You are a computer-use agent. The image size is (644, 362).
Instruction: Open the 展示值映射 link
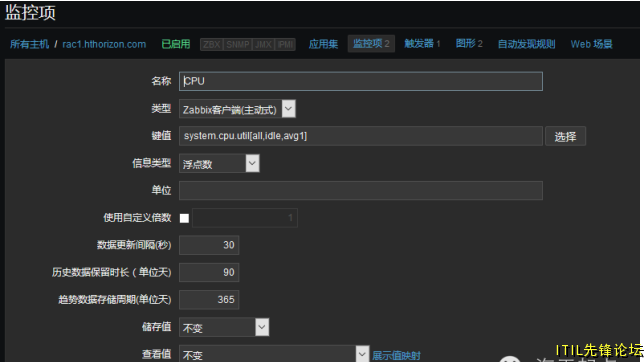pos(396,355)
